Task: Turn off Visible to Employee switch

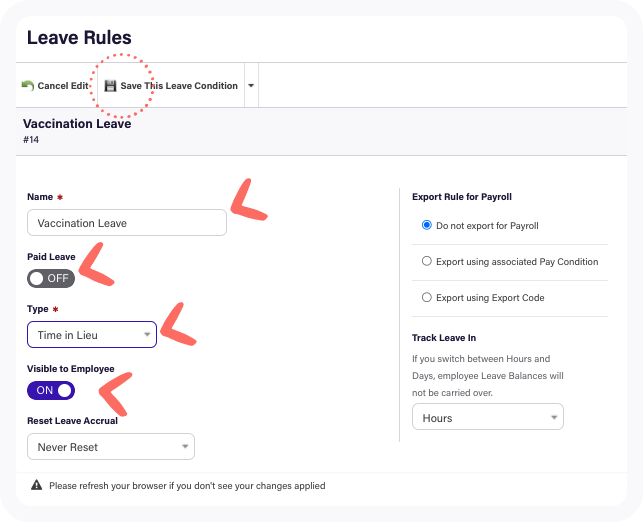Action: click(51, 390)
